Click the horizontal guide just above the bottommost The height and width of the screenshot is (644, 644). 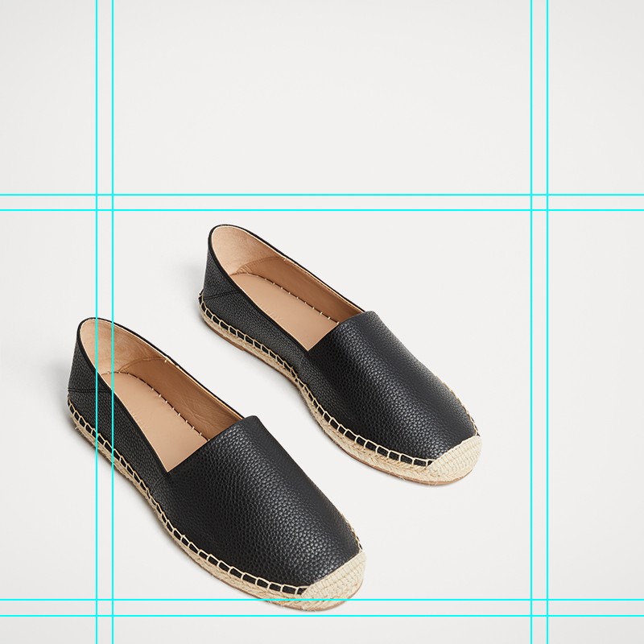(322, 600)
